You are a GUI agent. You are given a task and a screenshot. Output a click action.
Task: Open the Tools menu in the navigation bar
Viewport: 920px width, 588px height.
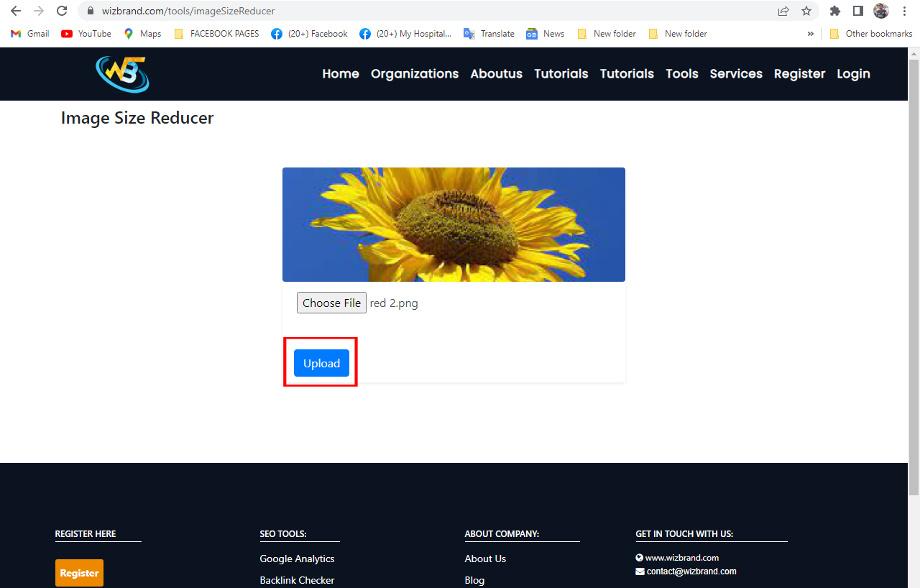pyautogui.click(x=681, y=73)
